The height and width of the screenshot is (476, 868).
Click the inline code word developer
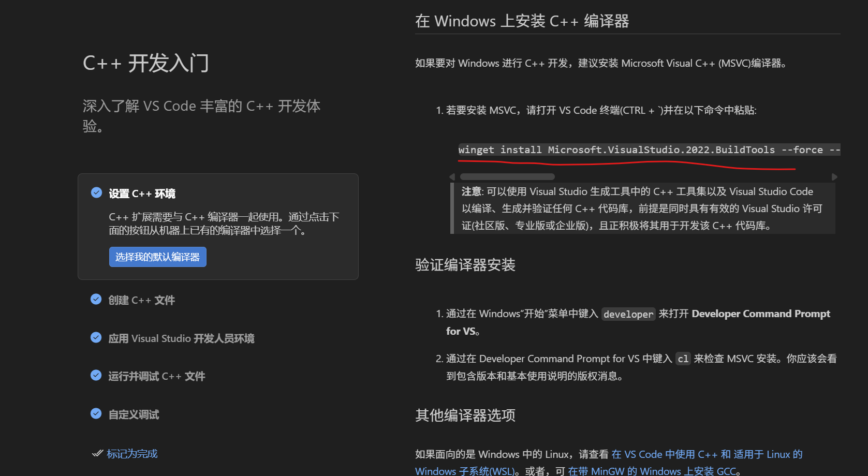pos(628,314)
